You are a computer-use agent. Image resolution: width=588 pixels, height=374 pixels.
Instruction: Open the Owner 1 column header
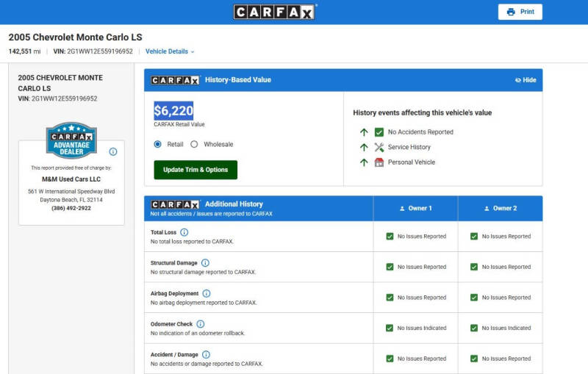(x=415, y=209)
